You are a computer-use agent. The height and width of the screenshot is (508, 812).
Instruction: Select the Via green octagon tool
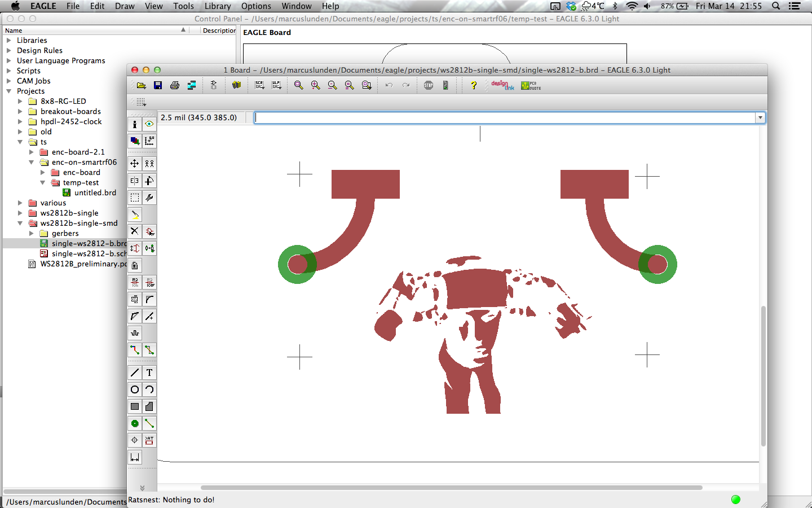(135, 423)
